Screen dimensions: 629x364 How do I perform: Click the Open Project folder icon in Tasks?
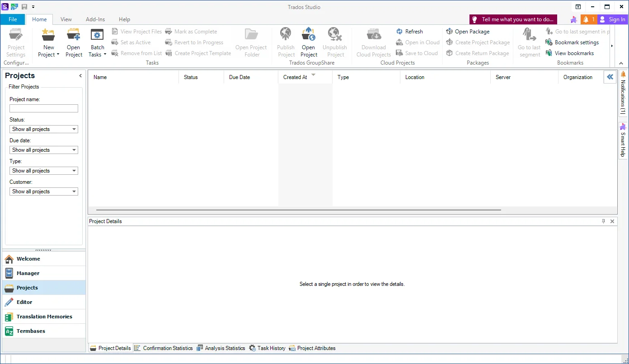(x=73, y=35)
